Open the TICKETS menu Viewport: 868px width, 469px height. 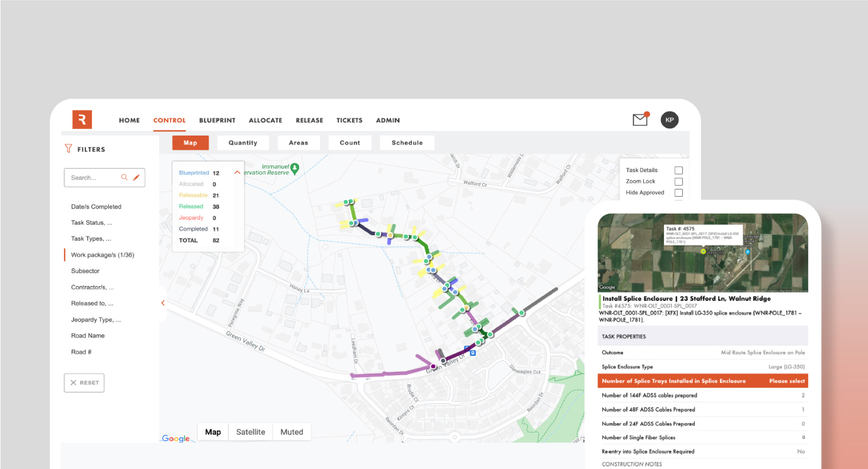pyautogui.click(x=349, y=121)
